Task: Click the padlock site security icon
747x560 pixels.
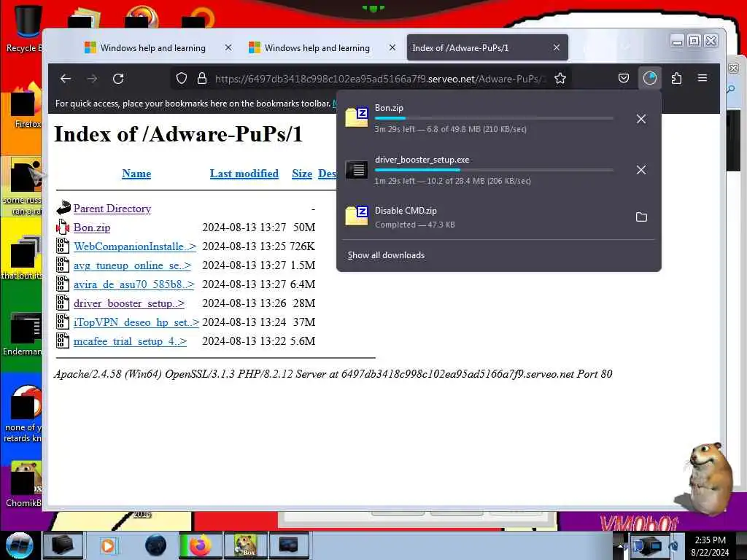Action: pos(202,79)
